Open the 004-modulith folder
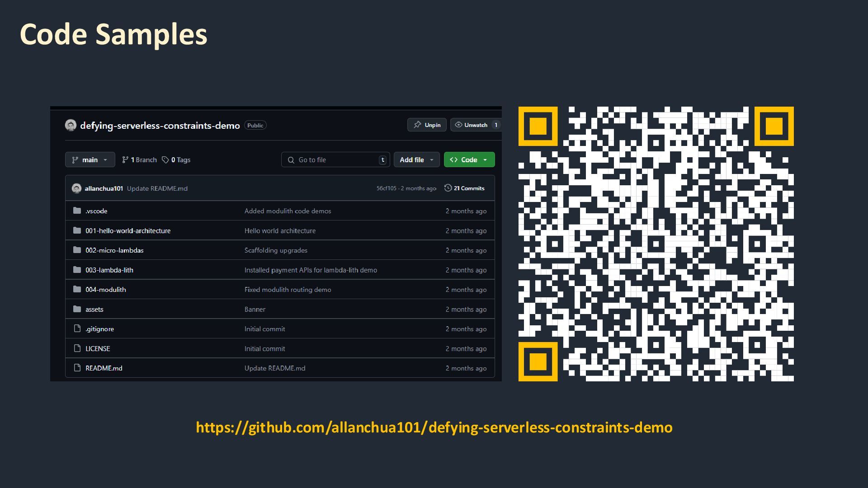The height and width of the screenshot is (488, 868). point(106,290)
